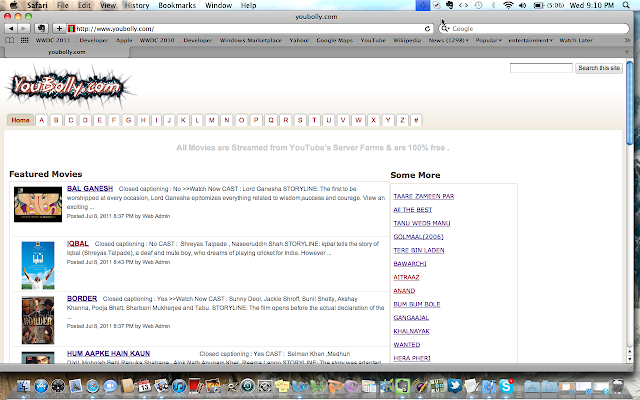Image resolution: width=640 pixels, height=400 pixels.
Task: Add bookmark with the plus button
Action: pyautogui.click(x=59, y=29)
